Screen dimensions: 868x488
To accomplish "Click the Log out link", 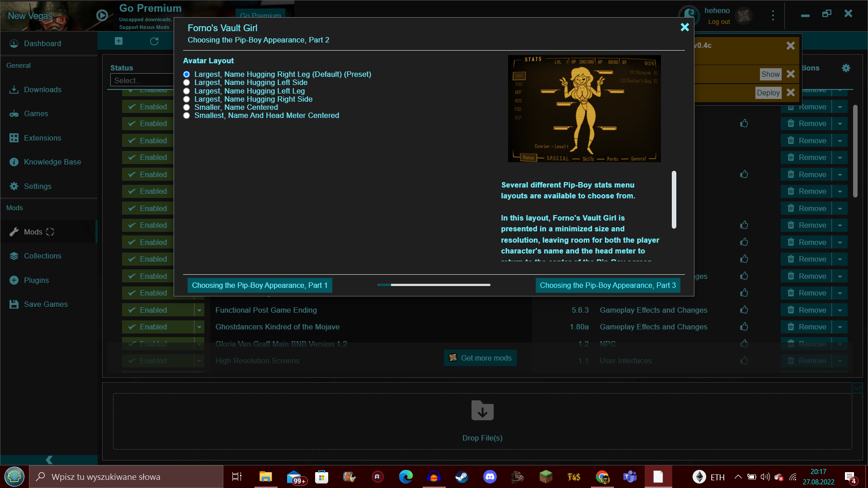I will coord(719,22).
